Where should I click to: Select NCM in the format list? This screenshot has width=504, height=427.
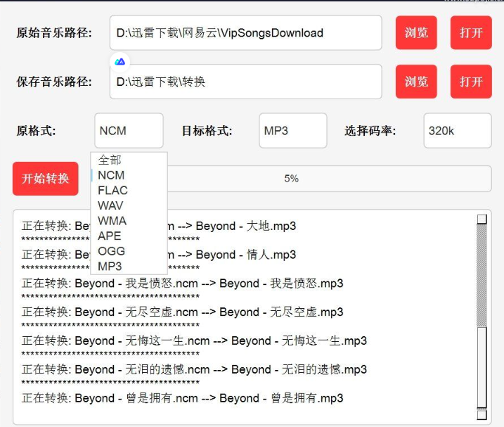pos(129,175)
